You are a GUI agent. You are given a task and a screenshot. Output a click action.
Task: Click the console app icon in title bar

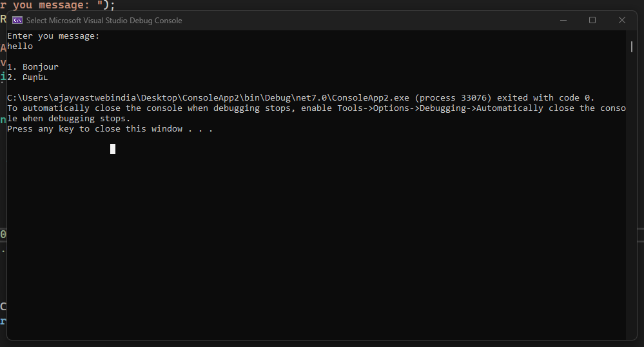coord(17,20)
